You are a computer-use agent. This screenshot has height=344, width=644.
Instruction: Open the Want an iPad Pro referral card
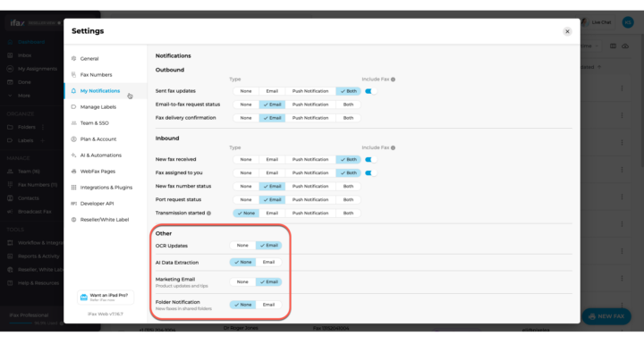tap(106, 298)
